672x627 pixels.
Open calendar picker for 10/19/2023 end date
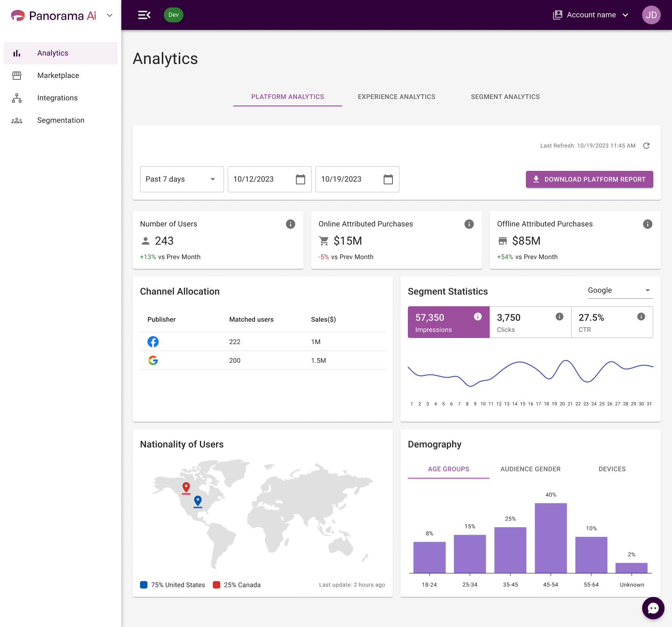click(x=388, y=179)
